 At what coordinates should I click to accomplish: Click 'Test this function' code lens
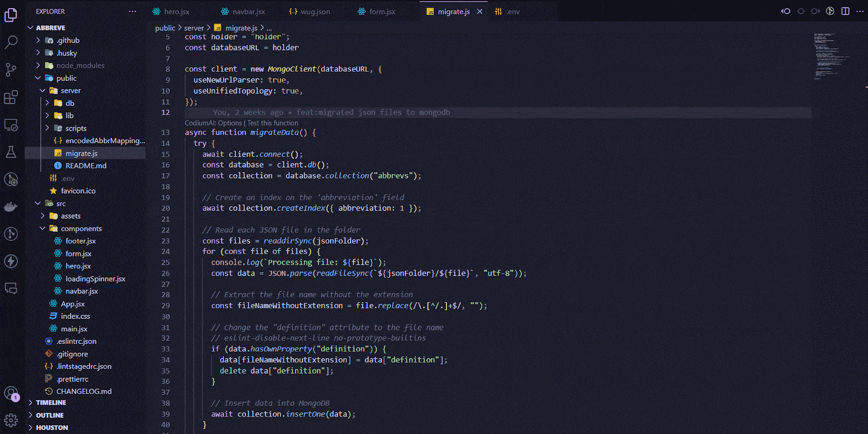click(x=273, y=123)
